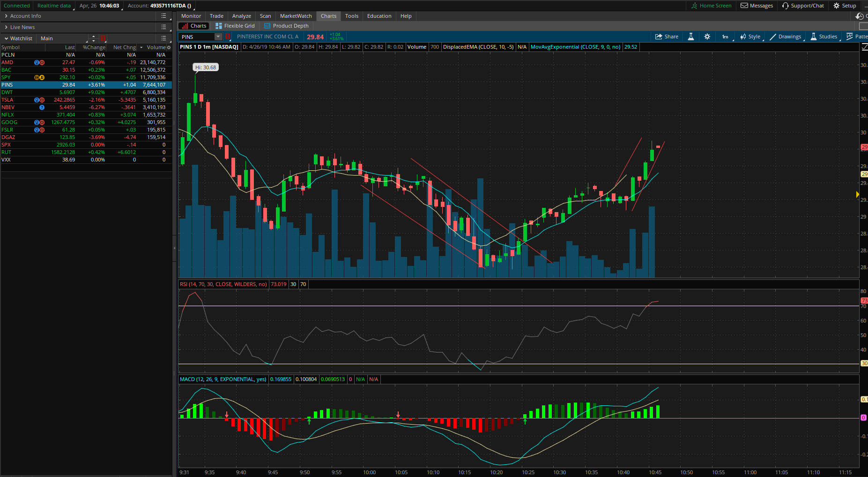Screen dimensions: 868x477
Task: Collapse the Watchlist section
Action: (6, 38)
